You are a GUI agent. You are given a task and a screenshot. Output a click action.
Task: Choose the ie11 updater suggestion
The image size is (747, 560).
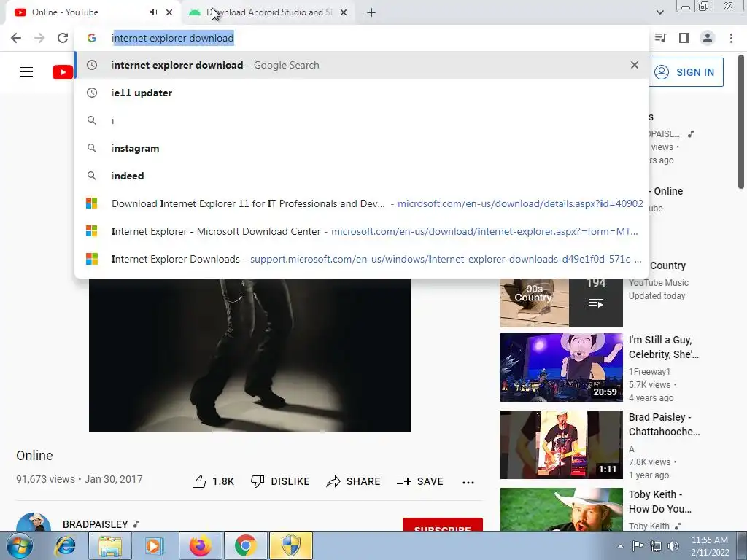click(x=362, y=93)
